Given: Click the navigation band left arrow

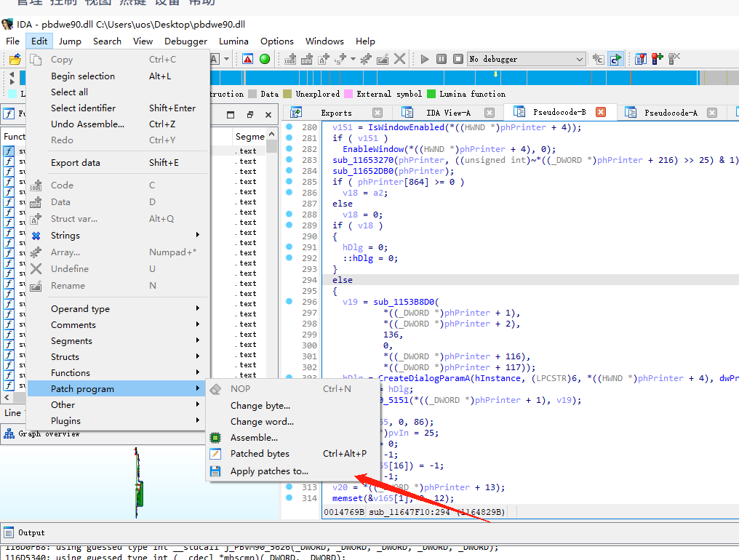Looking at the screenshot, I should 12,74.
